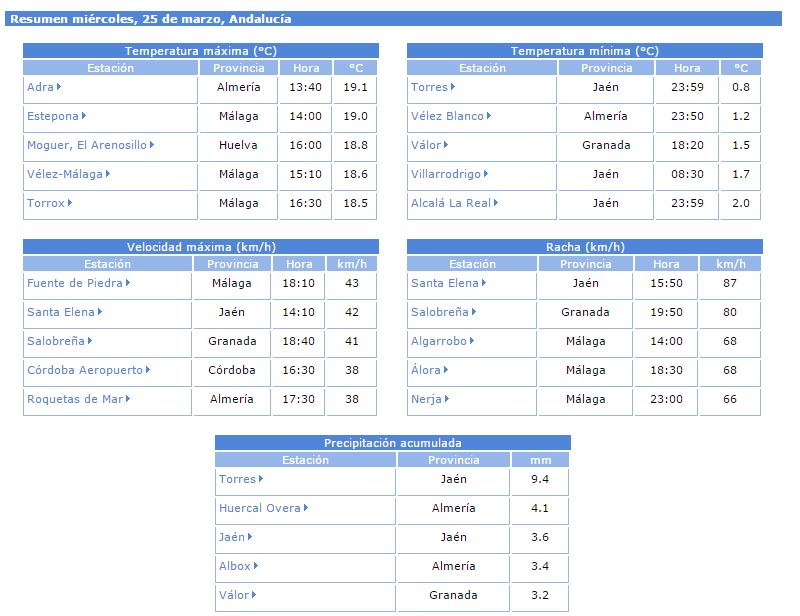Click the arrow icon next to Adra

point(60,87)
